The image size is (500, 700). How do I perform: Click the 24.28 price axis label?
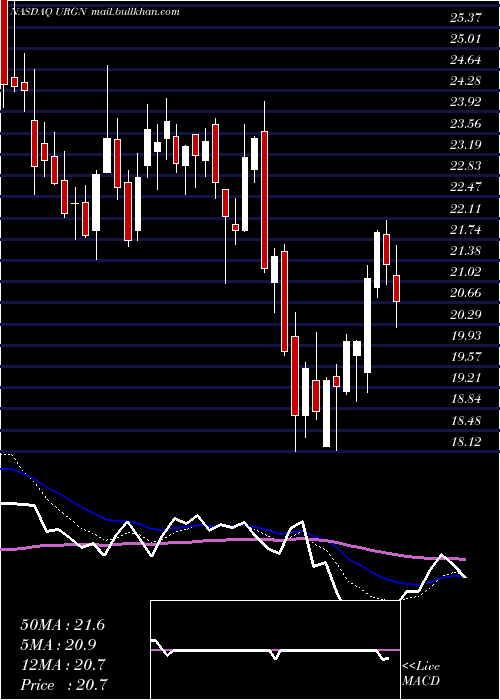466,81
